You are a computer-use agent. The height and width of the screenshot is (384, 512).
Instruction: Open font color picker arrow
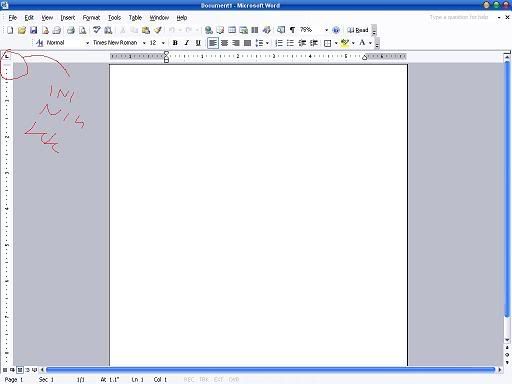click(x=370, y=43)
